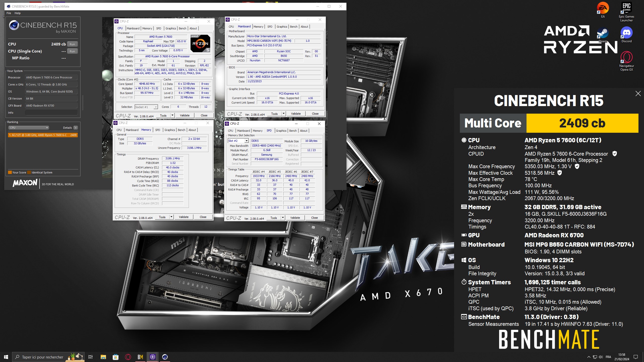644x362 pixels.
Task: Open the clock showing 13:58
Action: click(x=622, y=357)
